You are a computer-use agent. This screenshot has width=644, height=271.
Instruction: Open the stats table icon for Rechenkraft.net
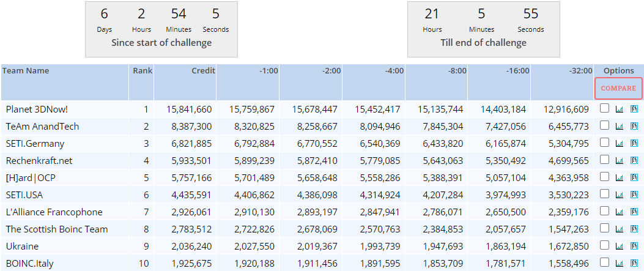click(634, 160)
